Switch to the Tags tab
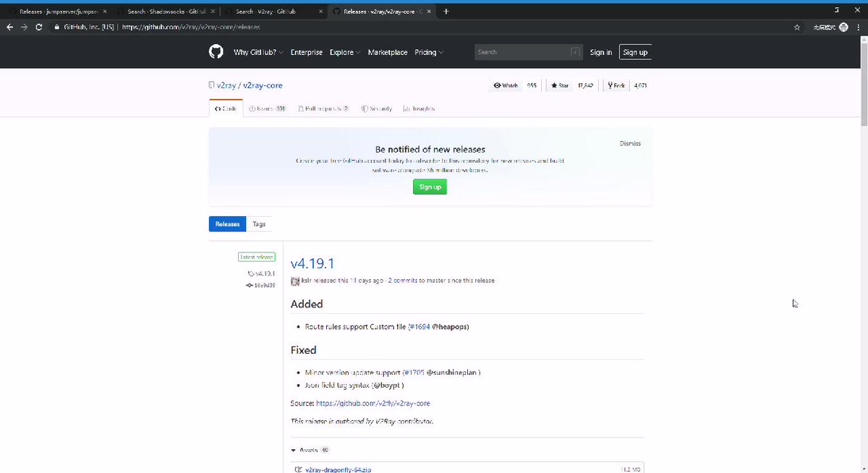Viewport: 868px width, 473px height. (259, 224)
